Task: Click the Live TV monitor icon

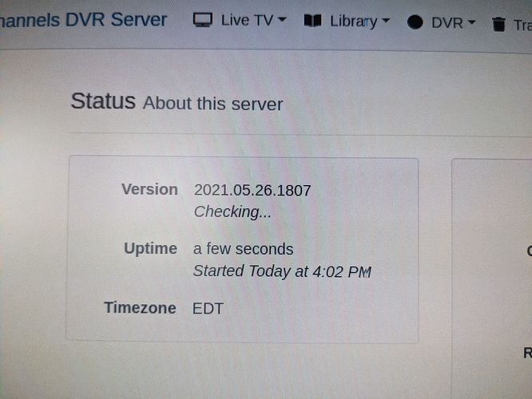Action: click(x=203, y=20)
